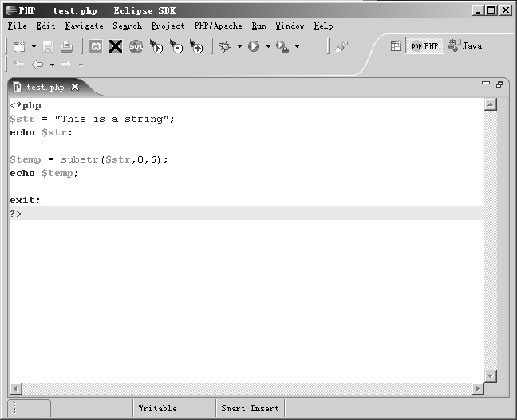The width and height of the screenshot is (517, 420).
Task: Click the Eclipse title bar icon
Action: 11,10
